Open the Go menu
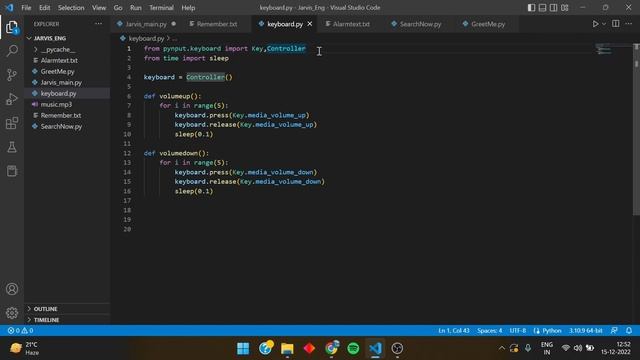The width and height of the screenshot is (640, 360). 118,8
